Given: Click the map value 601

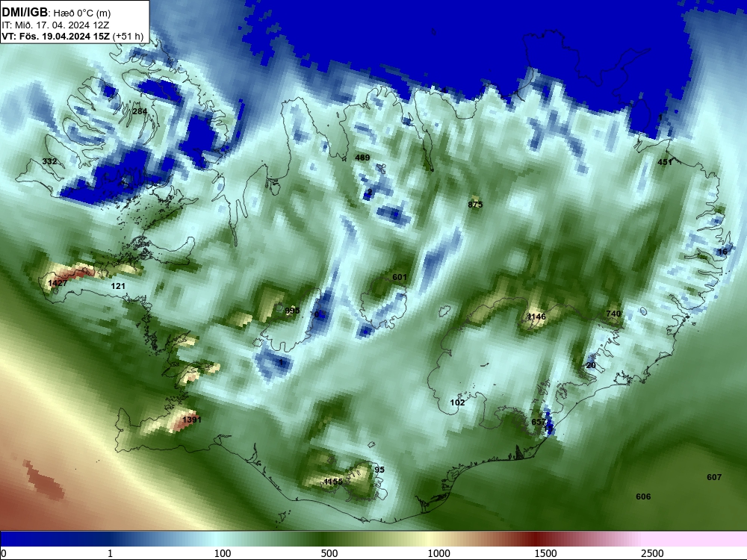Looking at the screenshot, I should tap(400, 277).
